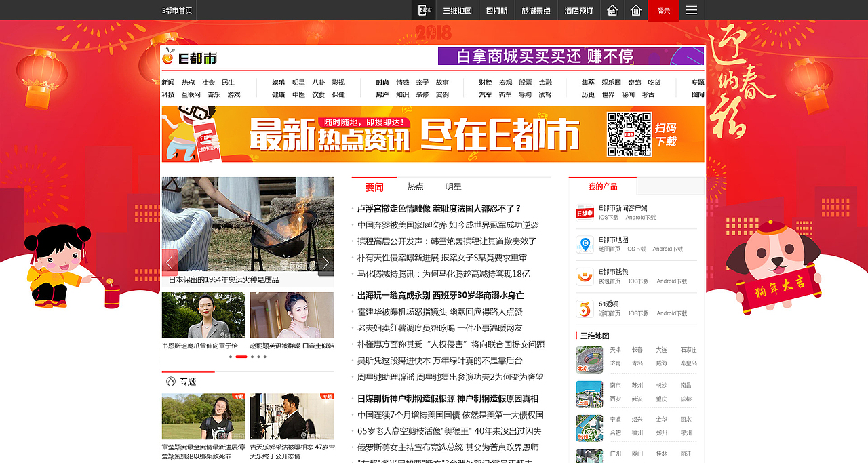Open 新闻 category link
Viewport: 868px width, 463px height.
tap(168, 83)
